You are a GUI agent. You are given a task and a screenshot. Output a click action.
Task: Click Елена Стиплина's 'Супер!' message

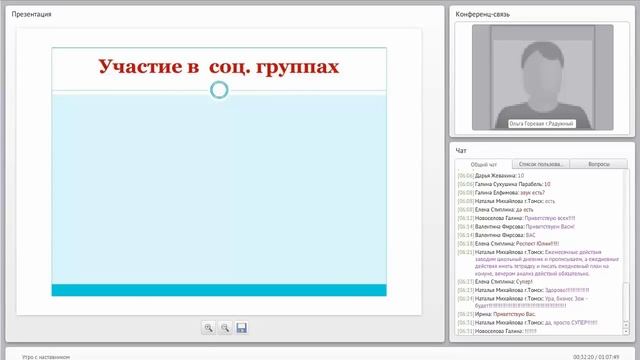(495, 282)
